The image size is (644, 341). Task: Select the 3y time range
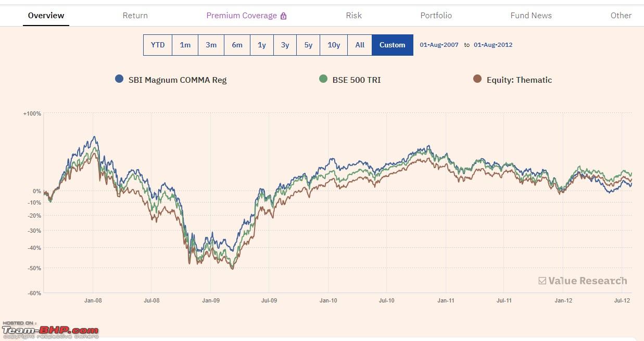(x=285, y=45)
